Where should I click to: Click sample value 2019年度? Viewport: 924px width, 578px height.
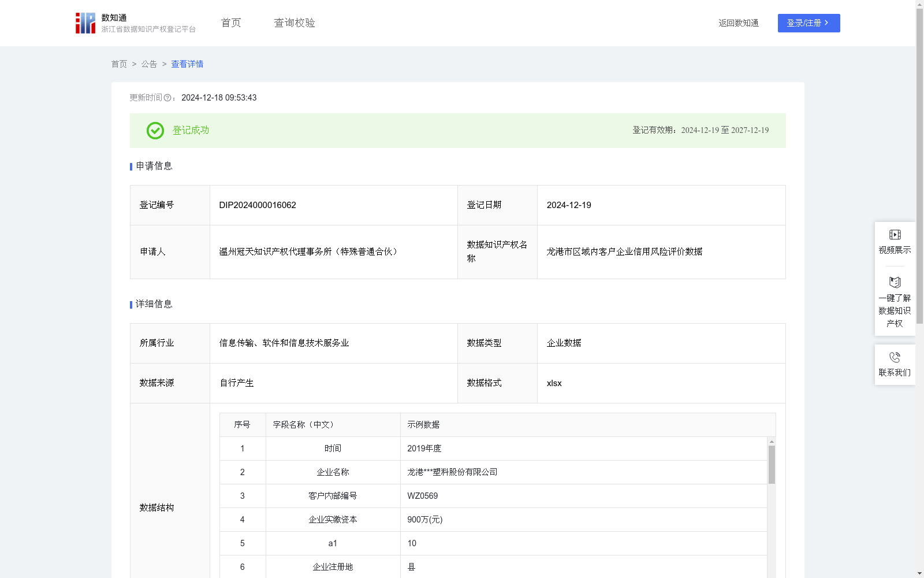tap(424, 449)
